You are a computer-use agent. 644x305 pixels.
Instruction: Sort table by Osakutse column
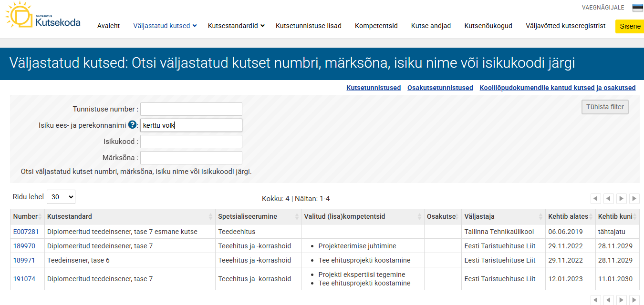pyautogui.click(x=443, y=216)
